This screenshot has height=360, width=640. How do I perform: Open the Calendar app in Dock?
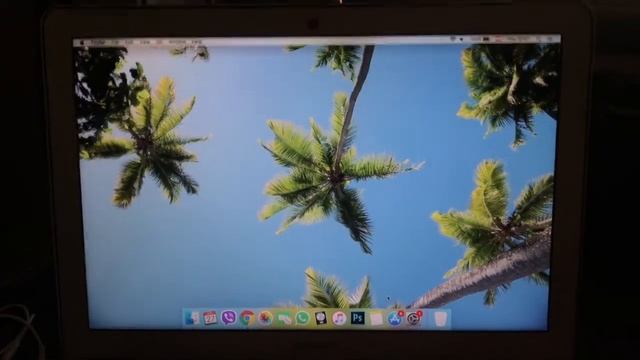click(210, 318)
